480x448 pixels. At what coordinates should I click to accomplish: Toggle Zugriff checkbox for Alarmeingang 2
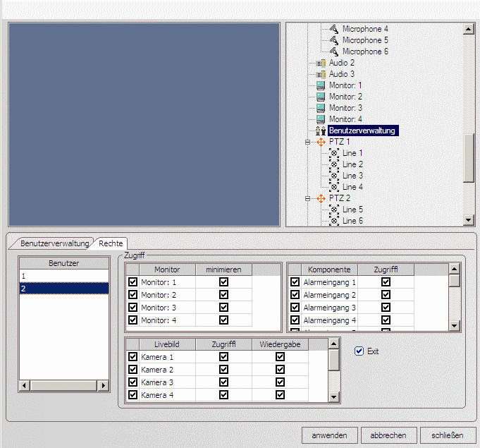[x=386, y=295]
